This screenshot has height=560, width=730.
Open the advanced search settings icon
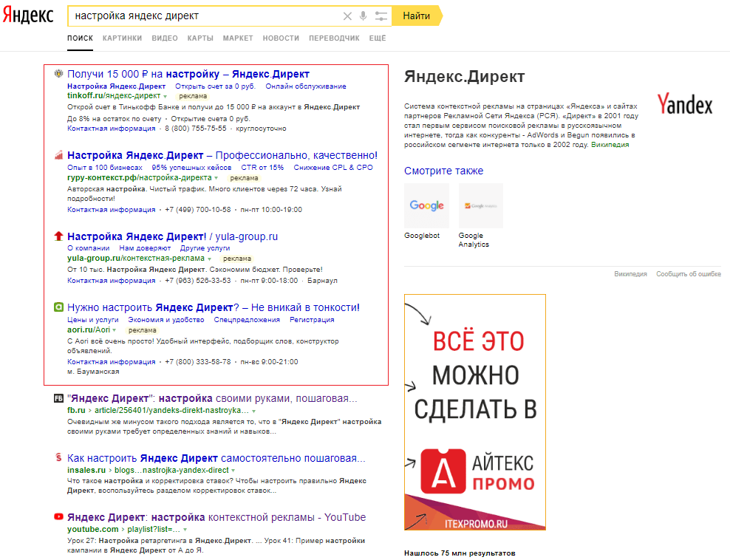coord(381,16)
